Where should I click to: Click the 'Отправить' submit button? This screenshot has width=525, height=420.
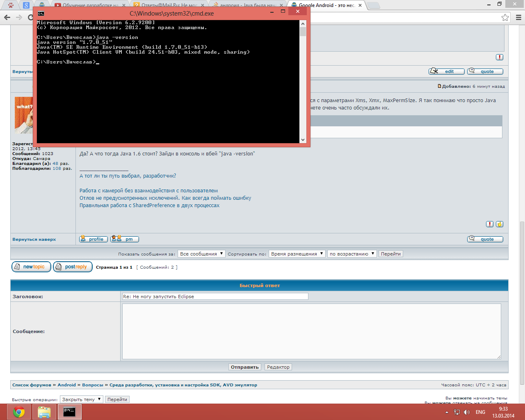[x=245, y=367]
